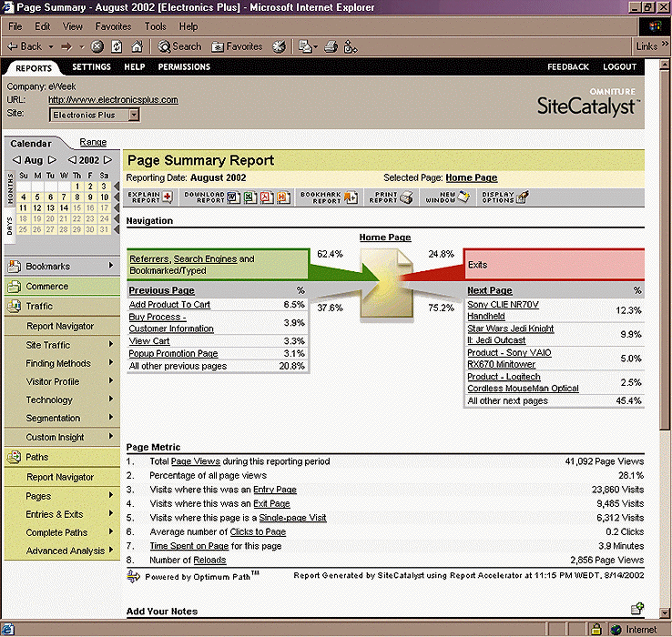Select day 14 in the calendar
This screenshot has width=672, height=637.
click(64, 207)
